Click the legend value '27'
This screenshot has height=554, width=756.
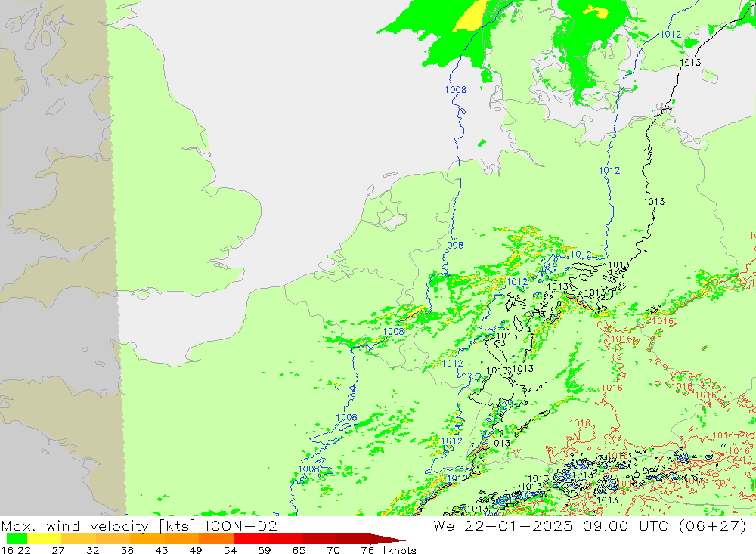coord(58,550)
